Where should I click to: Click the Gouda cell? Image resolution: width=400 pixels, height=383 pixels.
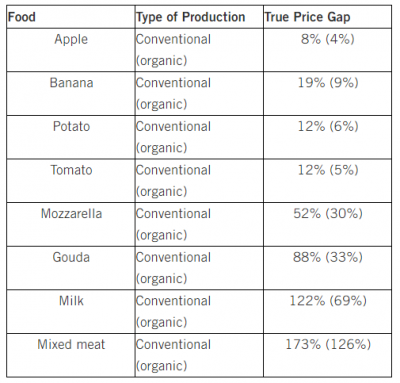(71, 257)
